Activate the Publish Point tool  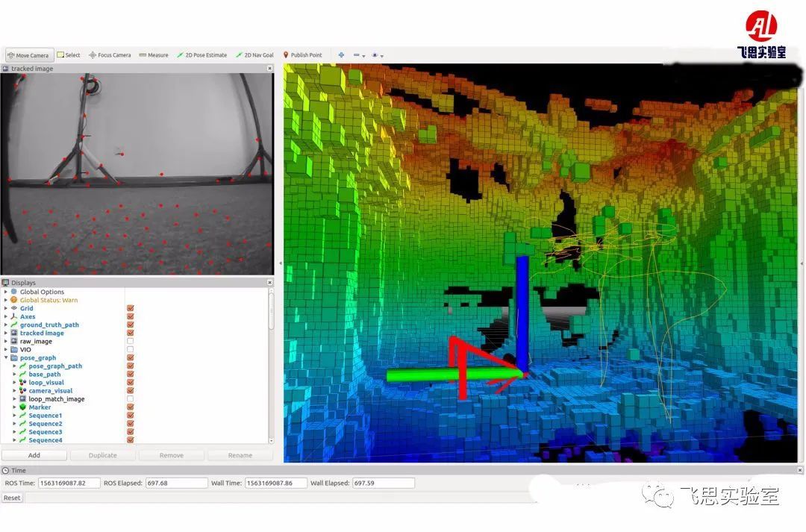pos(302,55)
